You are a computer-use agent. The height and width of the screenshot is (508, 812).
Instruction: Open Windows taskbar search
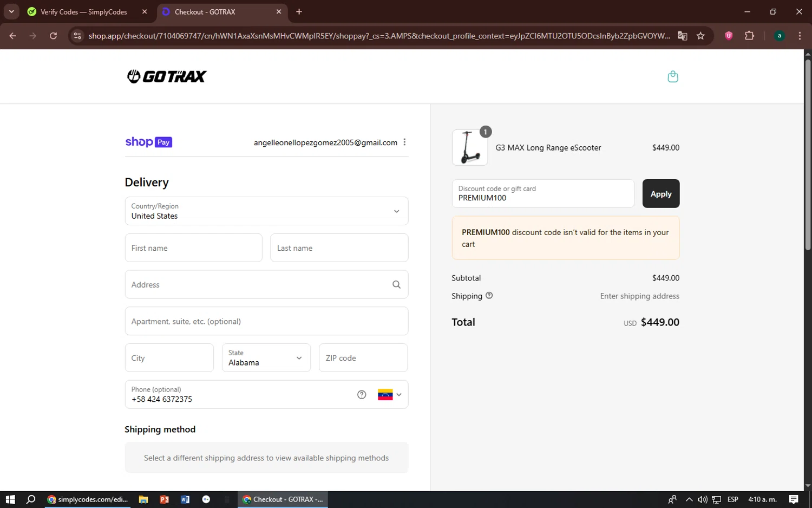(31, 499)
